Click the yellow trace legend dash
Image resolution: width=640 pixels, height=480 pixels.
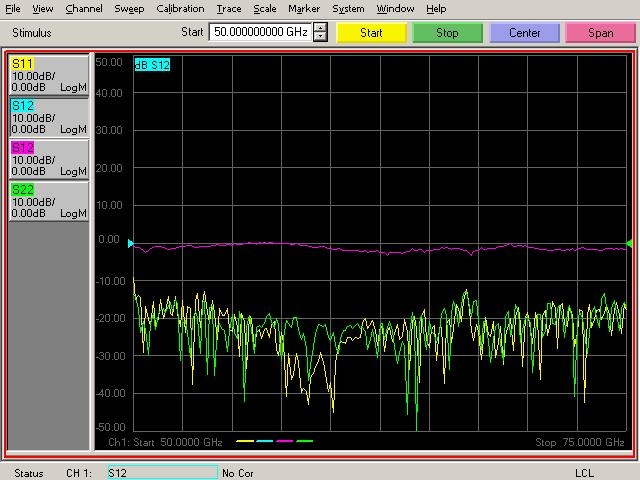245,441
